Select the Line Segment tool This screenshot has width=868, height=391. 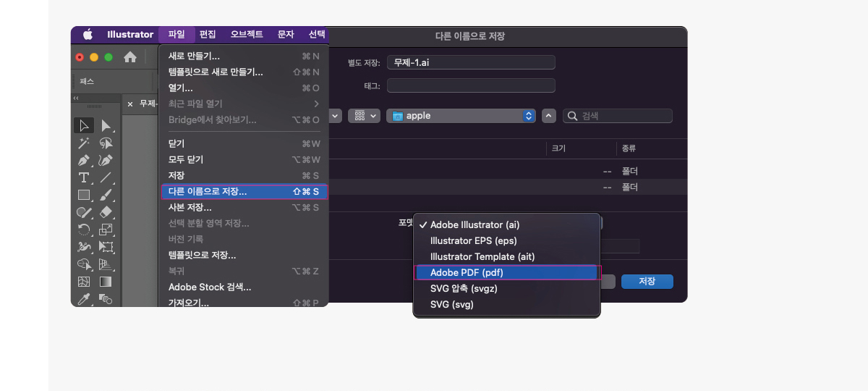click(106, 177)
